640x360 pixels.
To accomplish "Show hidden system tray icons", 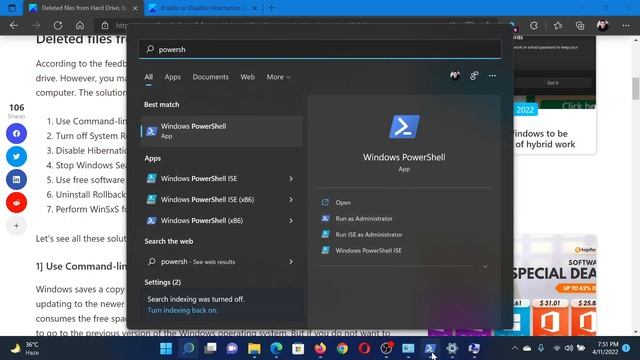I will pos(515,348).
